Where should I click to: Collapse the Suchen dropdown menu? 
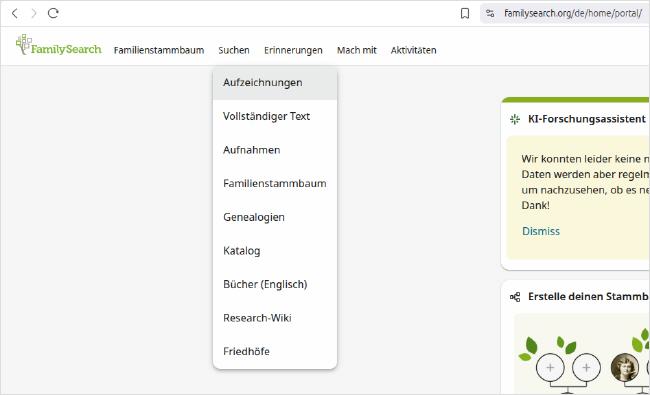point(234,50)
